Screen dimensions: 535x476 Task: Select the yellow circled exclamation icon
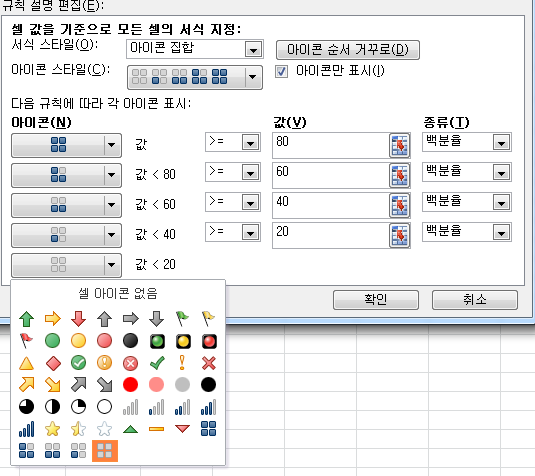pos(104,363)
